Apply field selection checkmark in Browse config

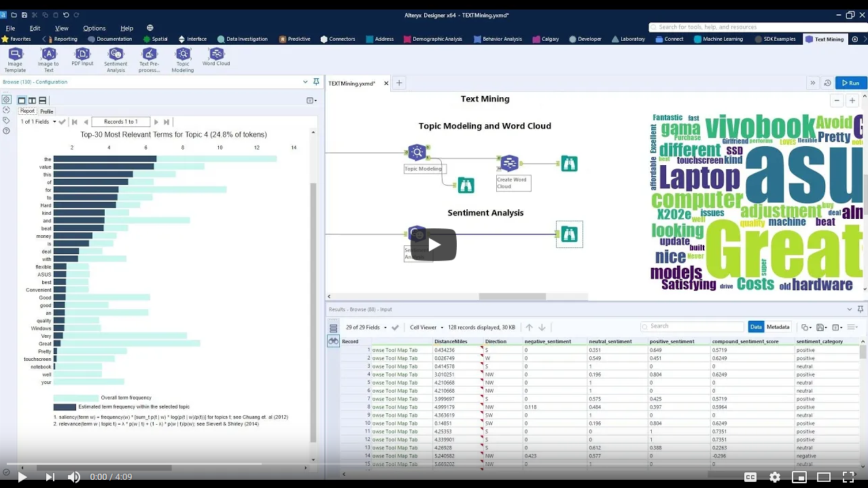click(62, 122)
